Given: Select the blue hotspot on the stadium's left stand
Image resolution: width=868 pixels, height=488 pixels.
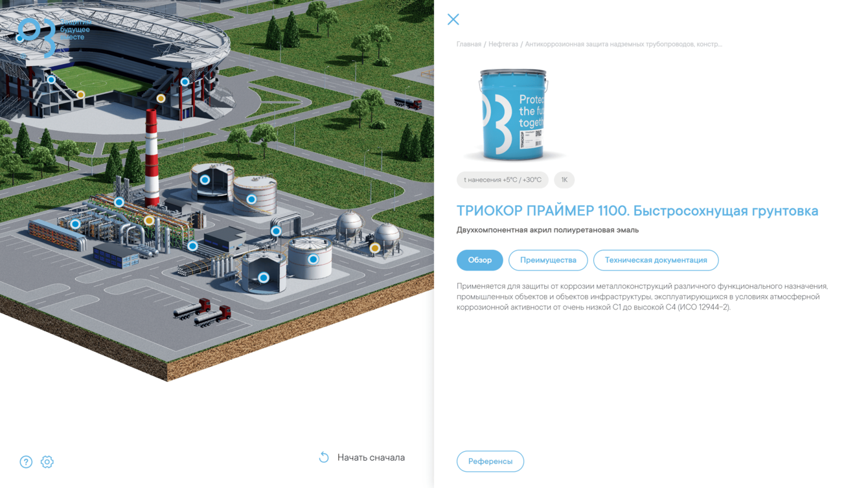Looking at the screenshot, I should 51,80.
